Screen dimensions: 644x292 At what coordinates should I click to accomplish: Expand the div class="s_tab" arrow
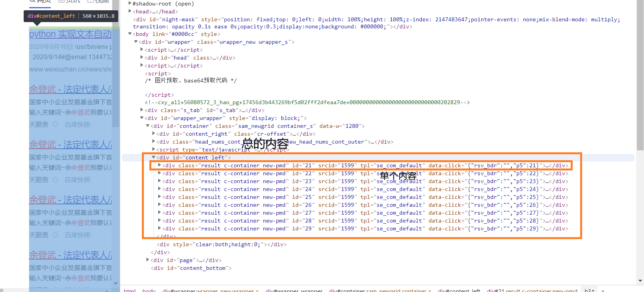[x=141, y=110]
